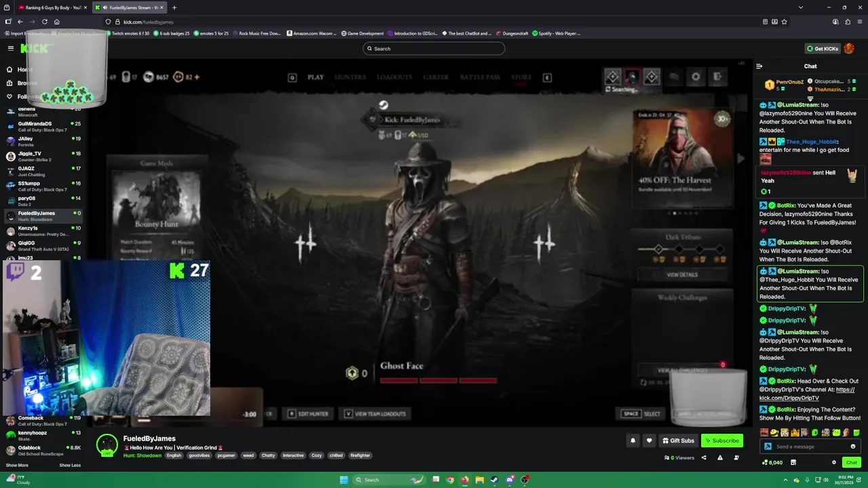Switch to the YouTube Ranking 6 Guys tab
This screenshot has width=868, height=488.
click(x=53, y=7)
